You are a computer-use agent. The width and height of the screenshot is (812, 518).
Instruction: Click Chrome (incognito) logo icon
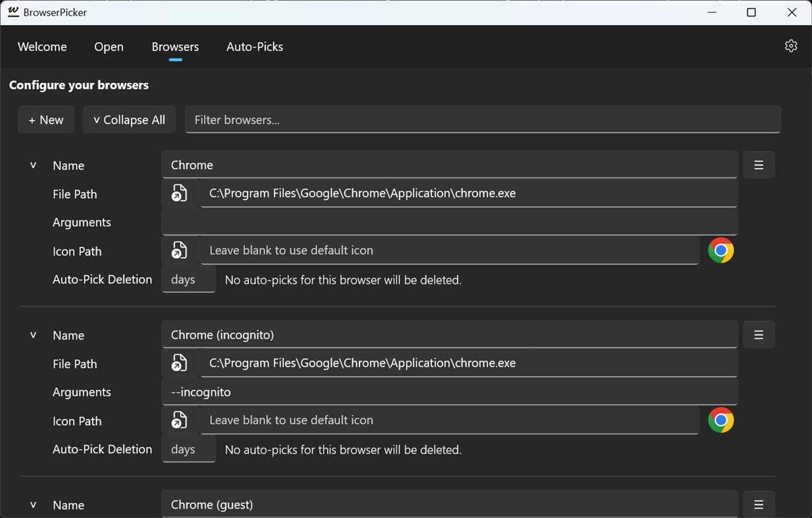(x=720, y=421)
